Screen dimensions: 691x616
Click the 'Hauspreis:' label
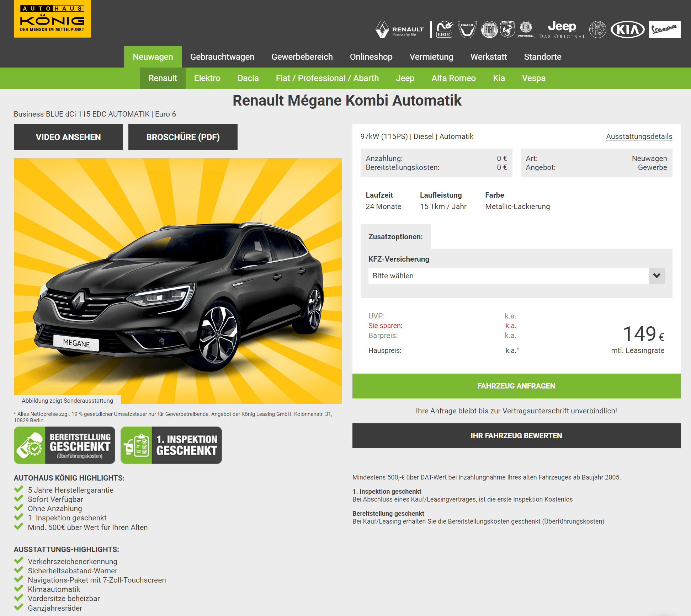point(385,350)
